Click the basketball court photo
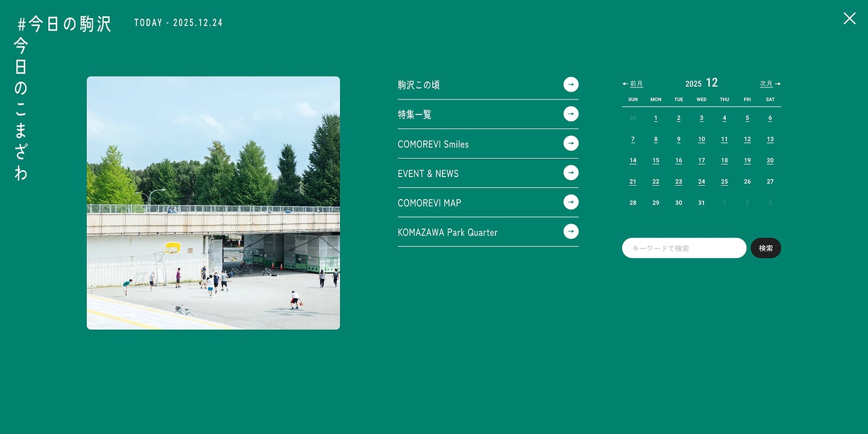 coord(213,203)
